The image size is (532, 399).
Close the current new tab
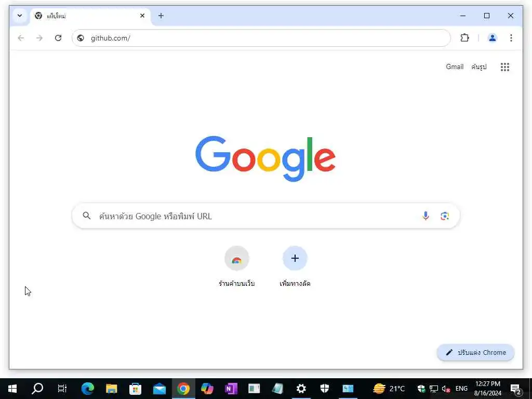[142, 16]
